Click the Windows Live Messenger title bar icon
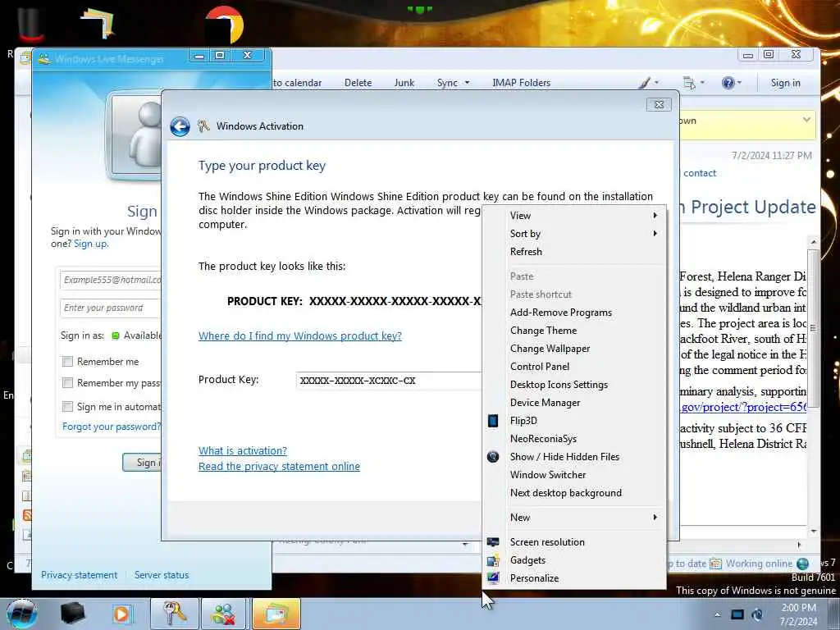This screenshot has width=840, height=630. (x=45, y=58)
